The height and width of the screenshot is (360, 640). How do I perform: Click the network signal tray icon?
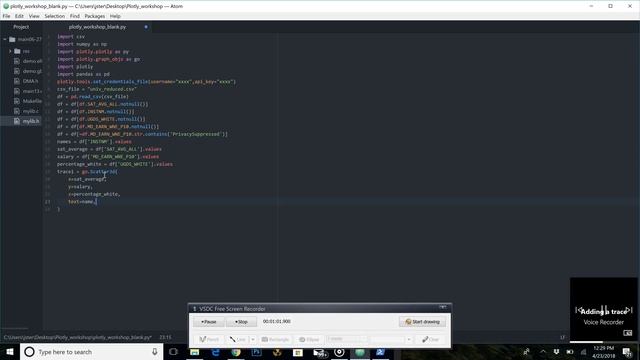click(x=584, y=352)
